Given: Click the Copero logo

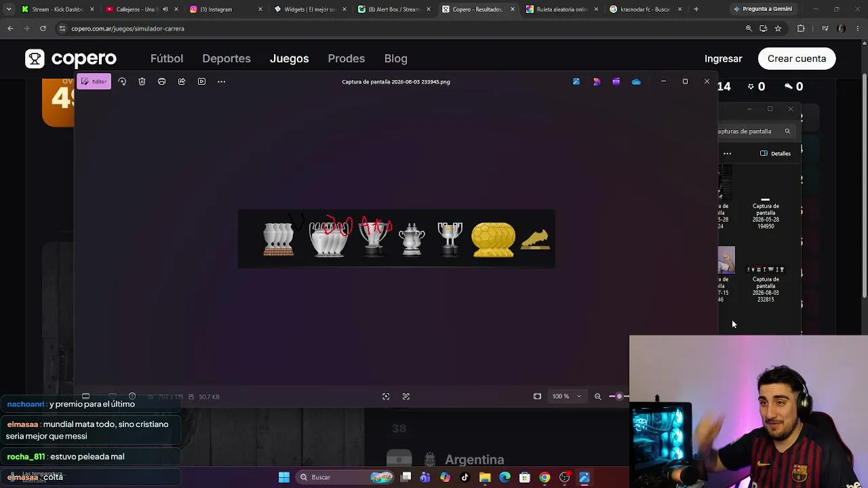Looking at the screenshot, I should coord(71,58).
